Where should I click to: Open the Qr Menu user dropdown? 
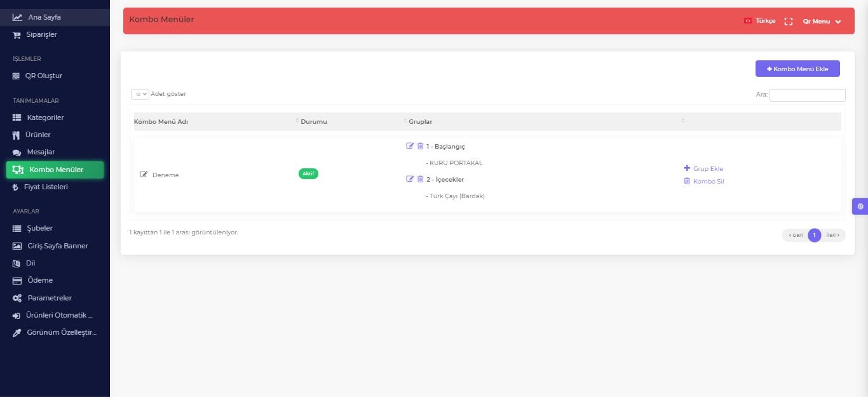[822, 21]
